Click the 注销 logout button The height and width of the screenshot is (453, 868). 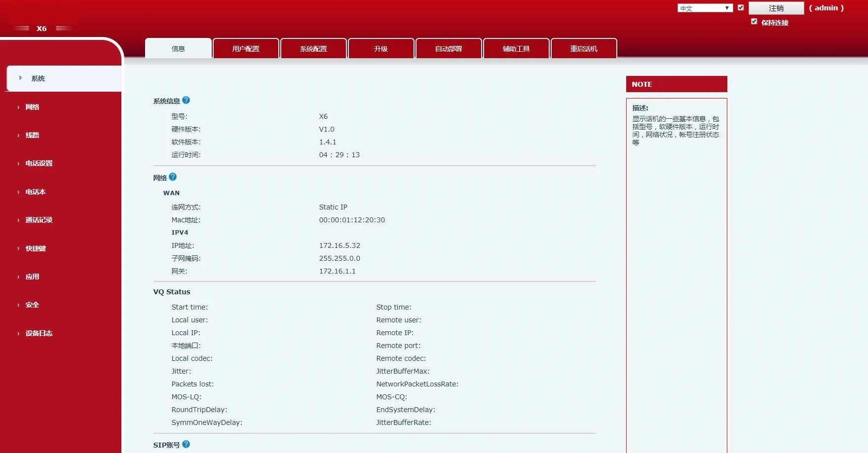[x=776, y=8]
